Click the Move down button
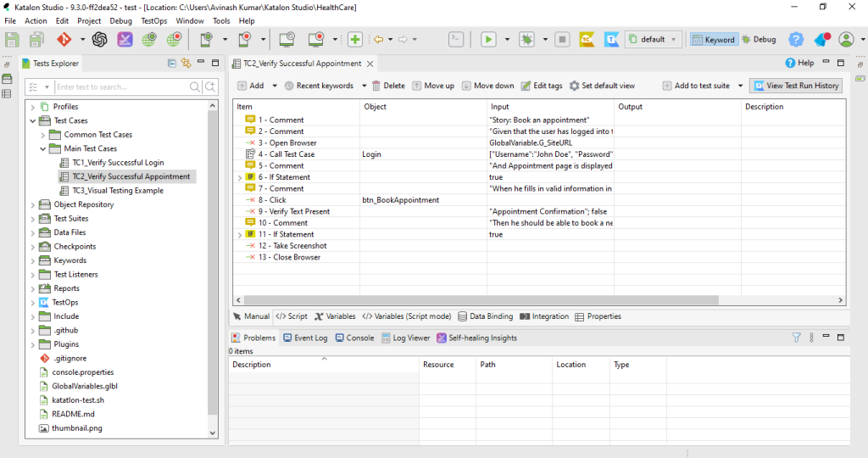Viewport: 868px width, 458px height. 487,86
